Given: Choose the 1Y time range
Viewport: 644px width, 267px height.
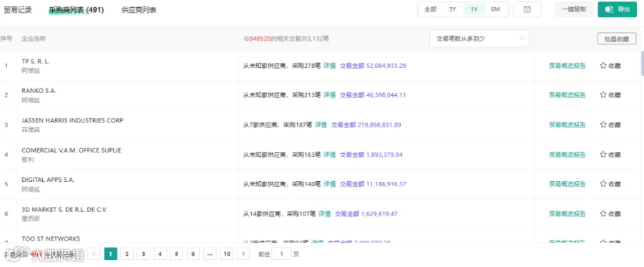Looking at the screenshot, I should click(474, 9).
